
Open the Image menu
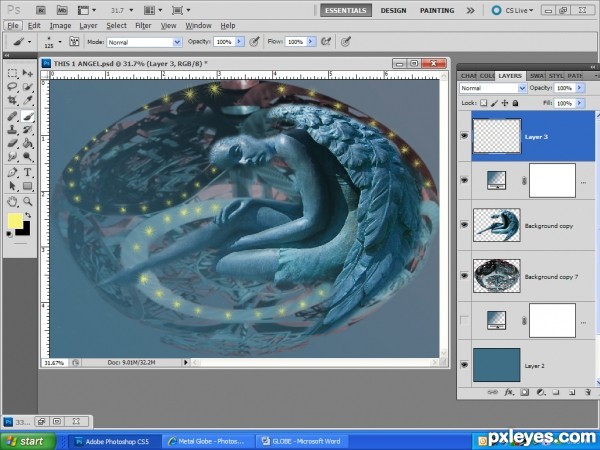tap(60, 26)
